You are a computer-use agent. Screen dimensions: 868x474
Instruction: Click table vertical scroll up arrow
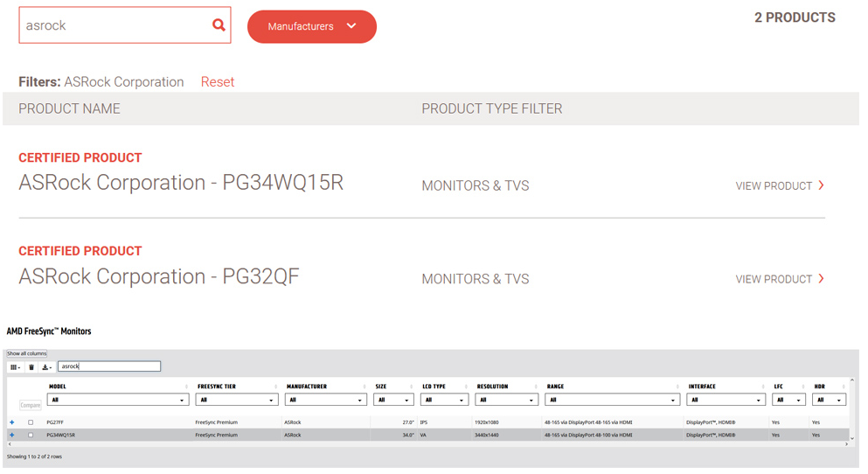(x=852, y=380)
